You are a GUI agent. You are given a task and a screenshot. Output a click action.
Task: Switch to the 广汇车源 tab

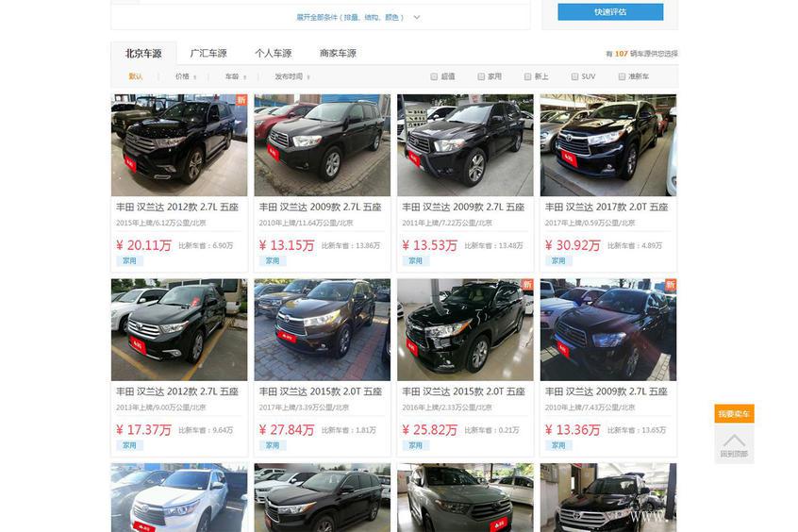point(208,54)
